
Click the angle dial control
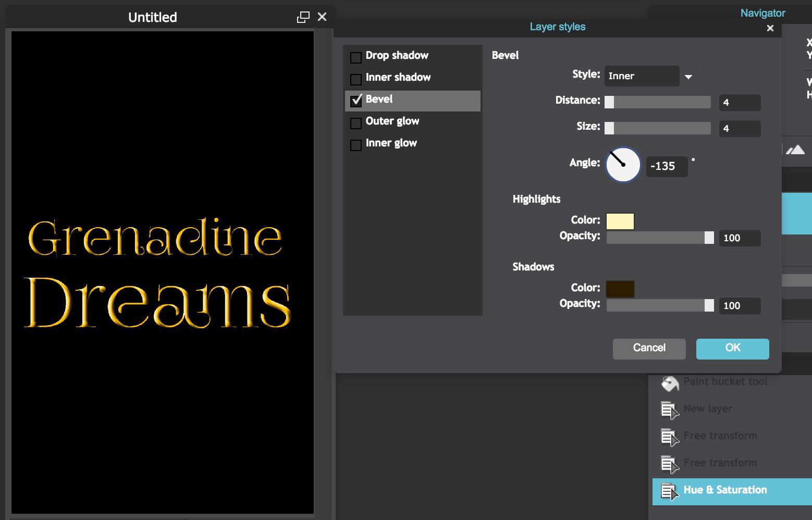[x=623, y=165]
